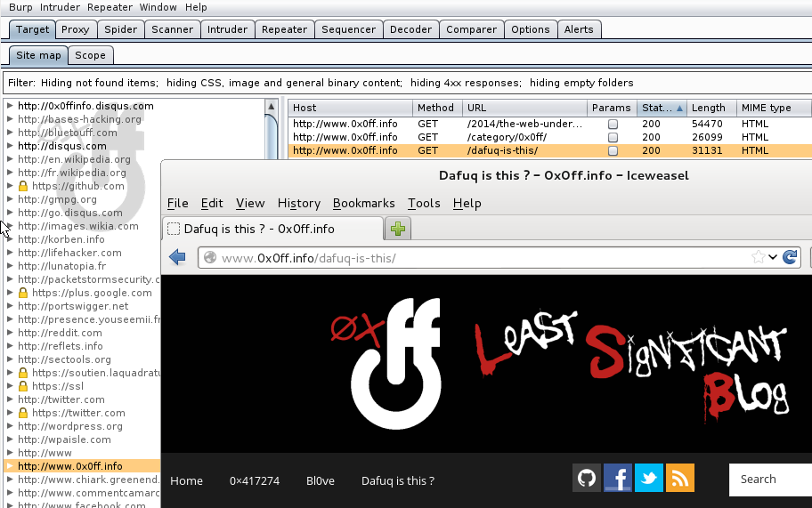This screenshot has height=508, width=812.
Task: Open Iceweasel Bookmarks menu
Action: [363, 204]
